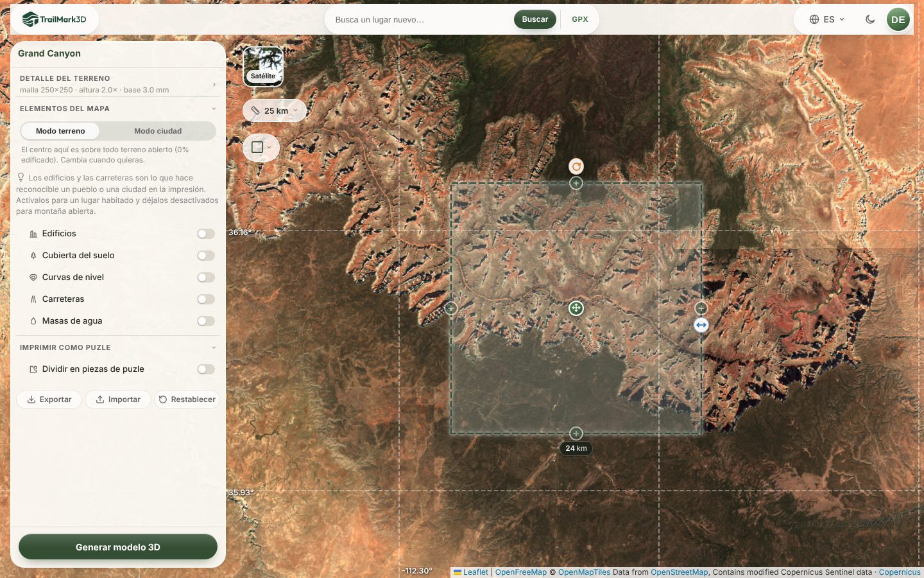This screenshot has width=924, height=578.
Task: Click the left edge plus handle
Action: (x=451, y=308)
